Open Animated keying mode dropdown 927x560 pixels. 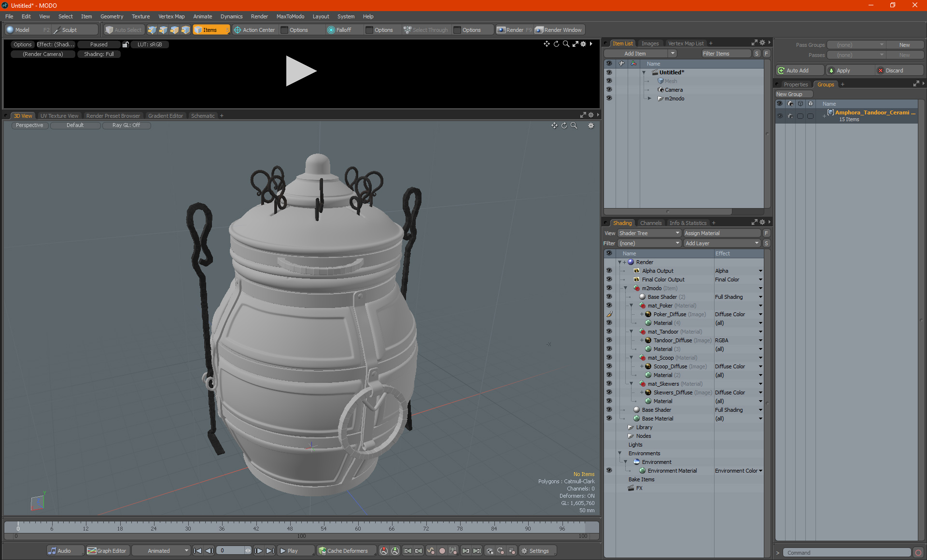click(161, 551)
